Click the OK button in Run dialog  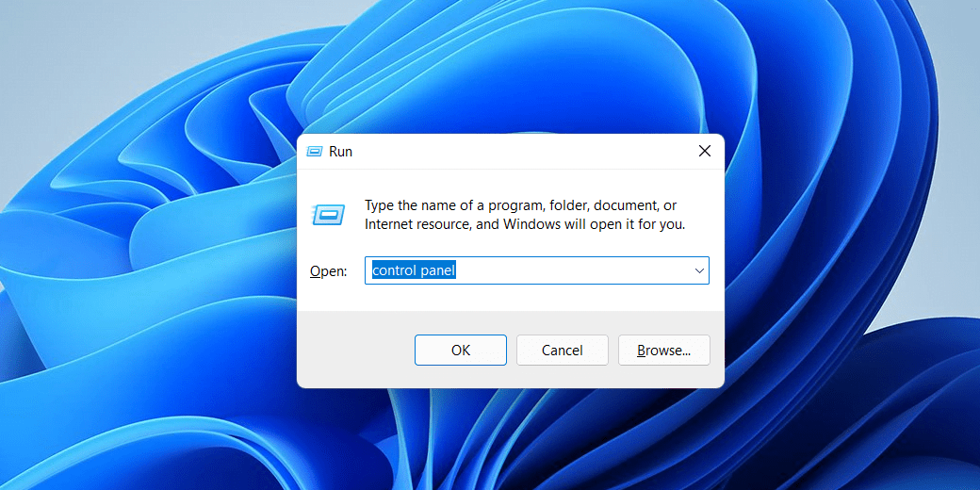(x=461, y=350)
